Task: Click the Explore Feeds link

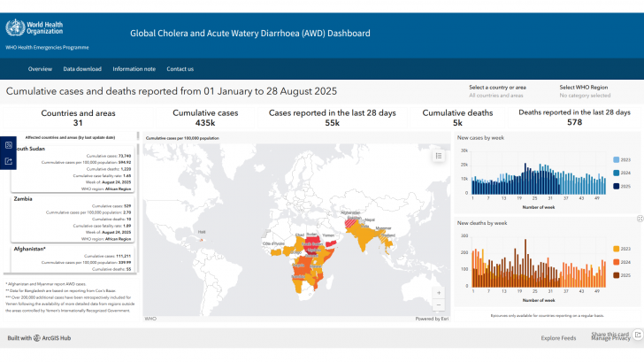Action: (x=558, y=338)
